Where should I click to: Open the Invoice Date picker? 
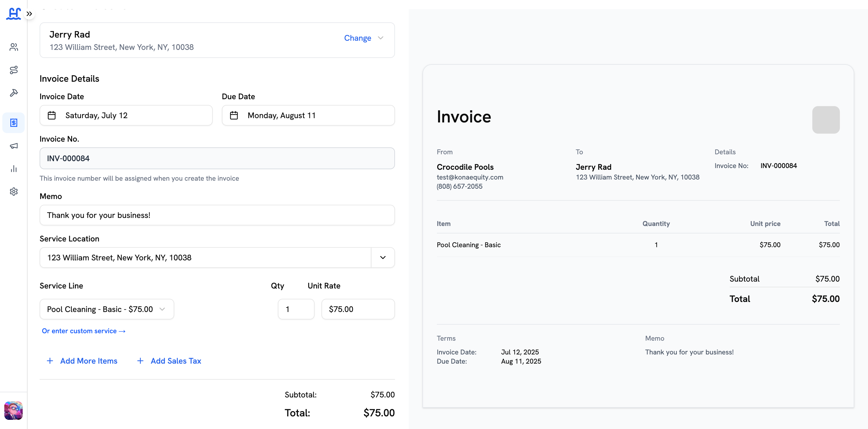(126, 116)
